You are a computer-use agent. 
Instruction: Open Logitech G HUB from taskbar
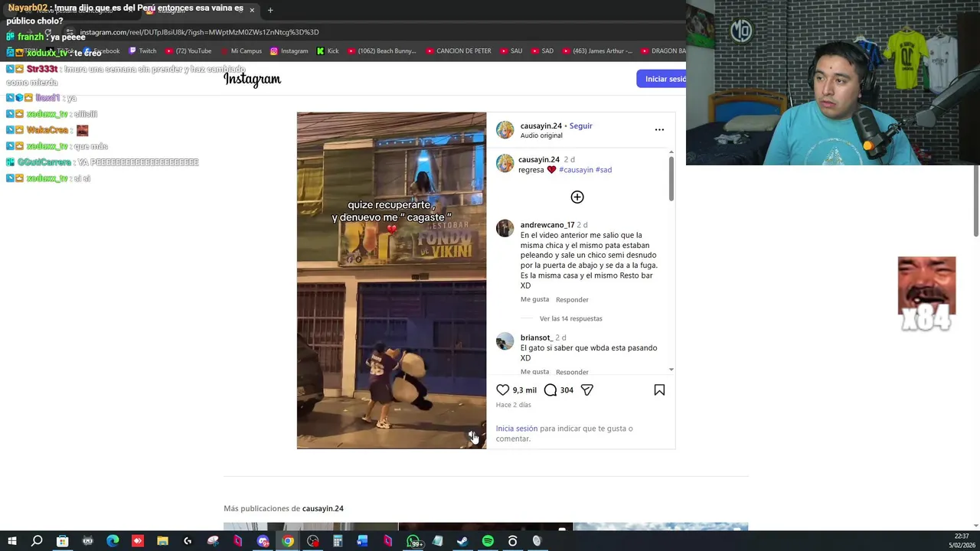pyautogui.click(x=188, y=541)
